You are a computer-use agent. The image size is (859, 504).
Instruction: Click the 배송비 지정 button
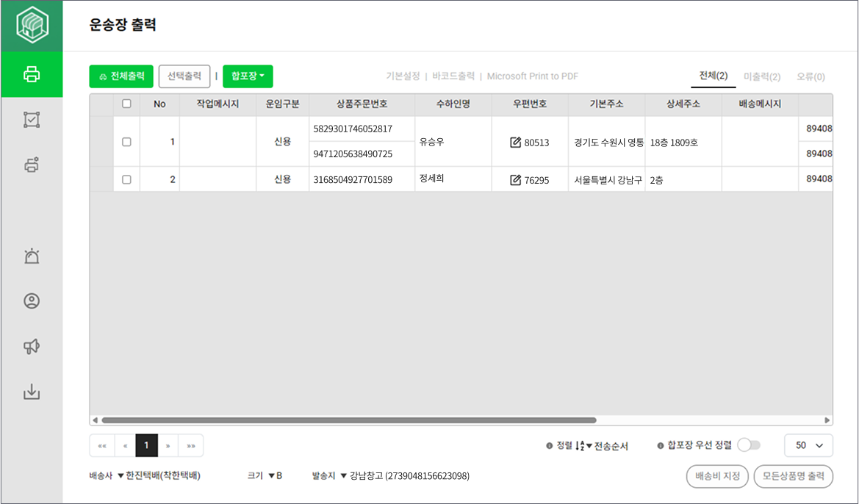pos(717,476)
